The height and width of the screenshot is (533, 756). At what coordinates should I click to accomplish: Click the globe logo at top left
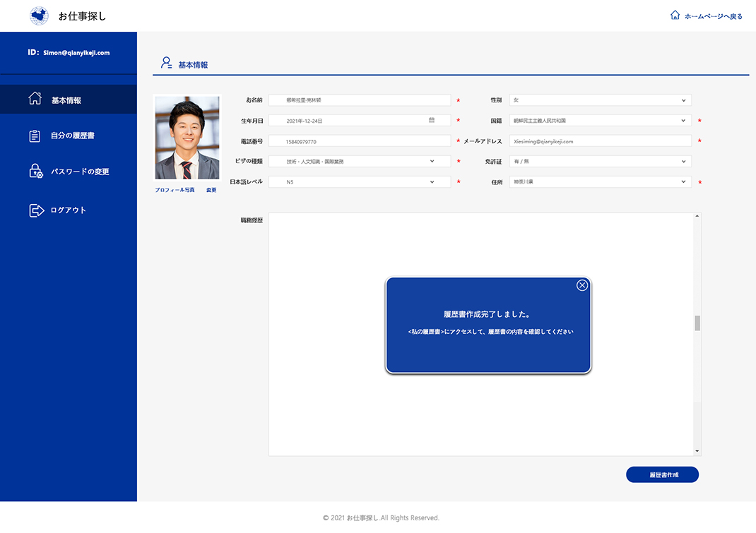pyautogui.click(x=40, y=16)
